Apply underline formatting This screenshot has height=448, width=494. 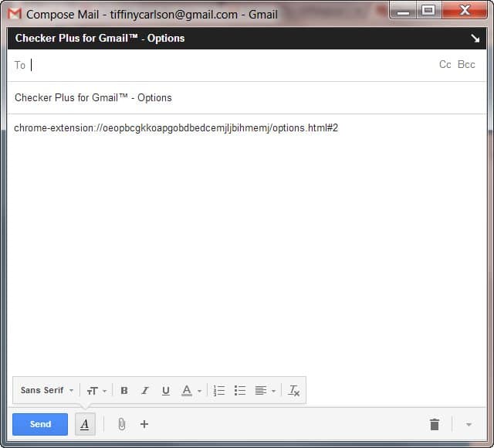tap(166, 391)
